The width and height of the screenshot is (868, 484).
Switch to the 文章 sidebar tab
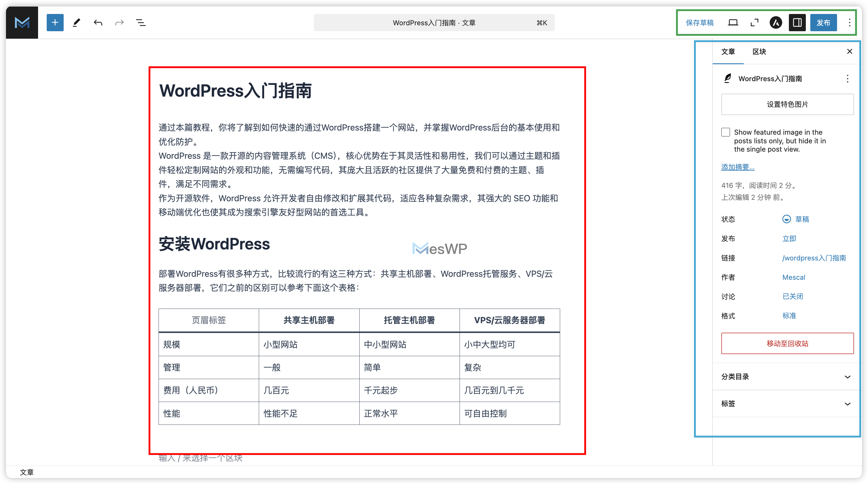pyautogui.click(x=728, y=51)
